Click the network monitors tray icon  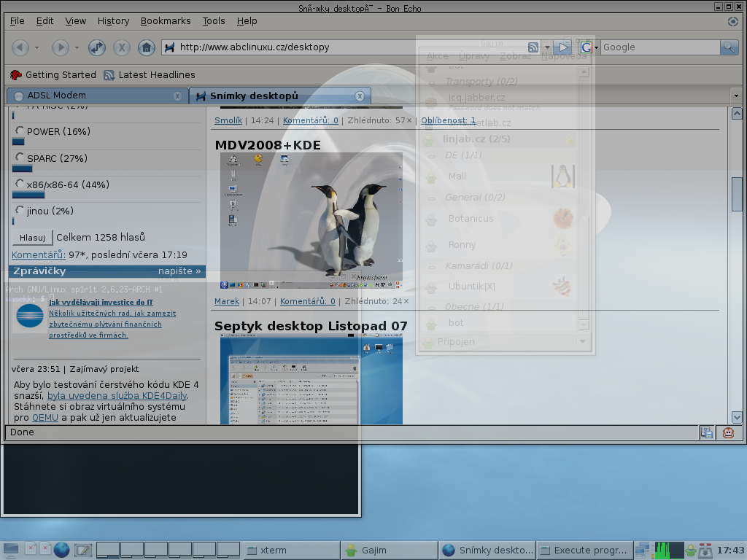click(x=642, y=551)
